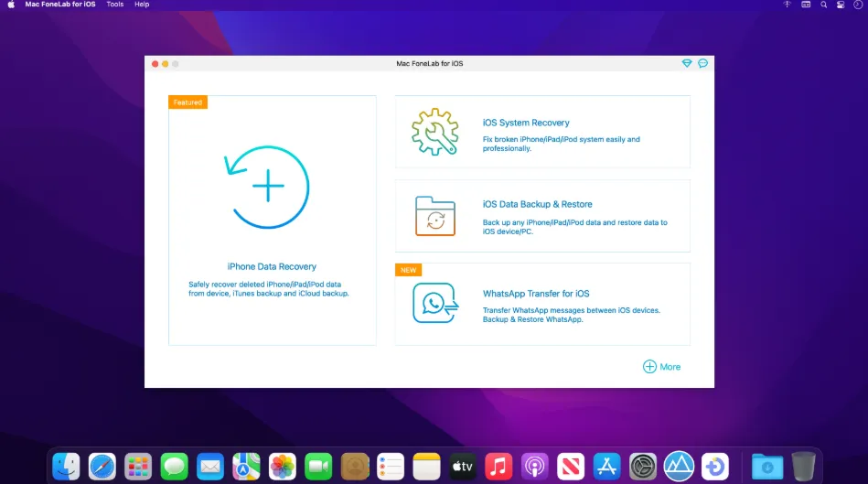Click the blue mountain app icon in dock
868x484 pixels.
[x=680, y=467]
